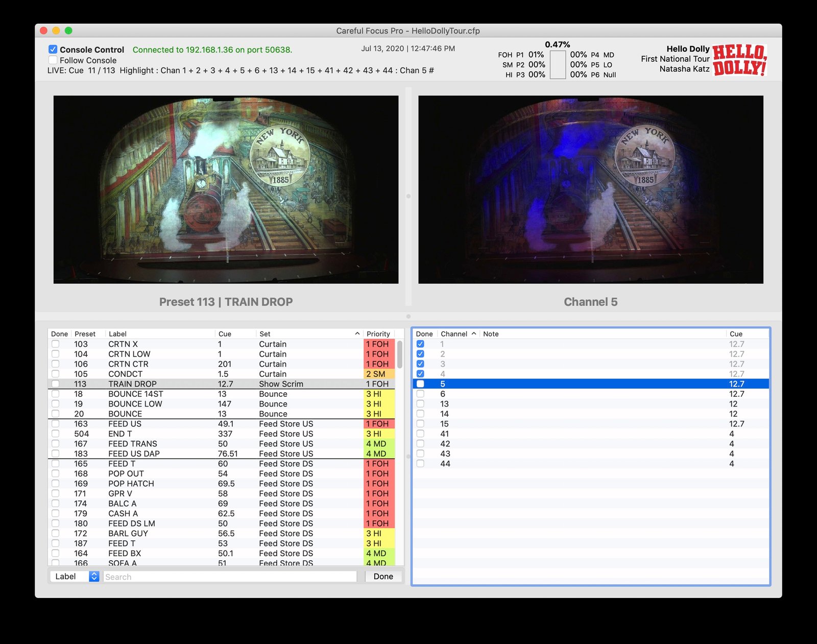Image resolution: width=817 pixels, height=644 pixels.
Task: Select preset row CASH A
Action: coord(222,513)
